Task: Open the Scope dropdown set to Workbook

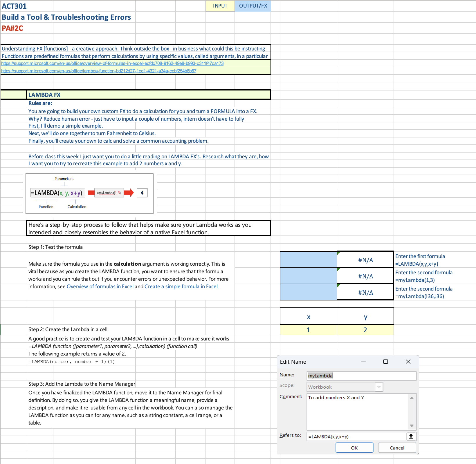Action: click(379, 387)
